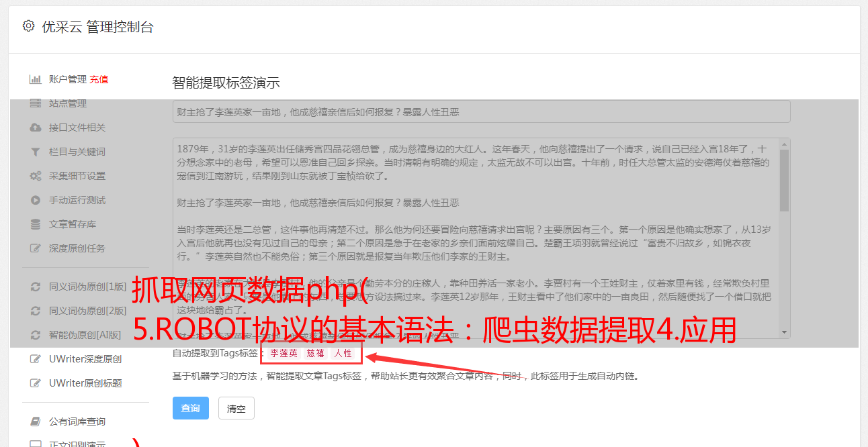Click the red 充值 link
Screen dimensions: 868x447
click(x=99, y=79)
